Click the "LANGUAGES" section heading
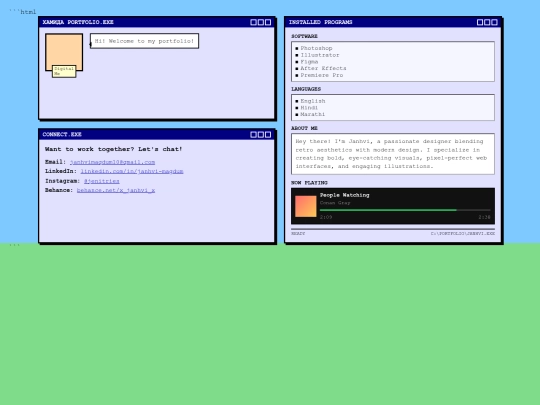The width and height of the screenshot is (540, 405). pyautogui.click(x=306, y=89)
